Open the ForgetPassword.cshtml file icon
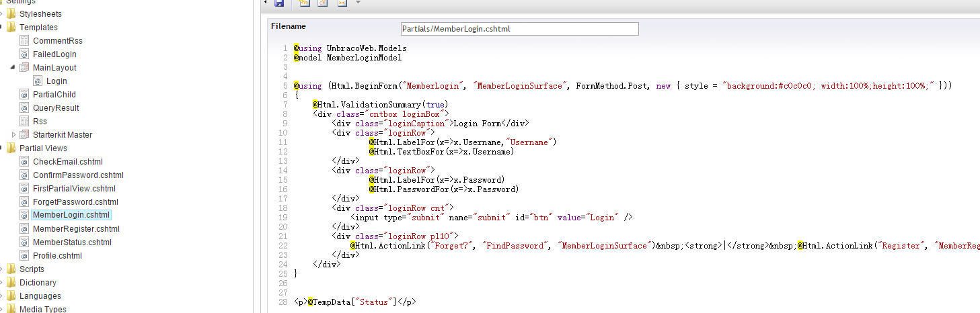The height and width of the screenshot is (313, 980). 24,202
